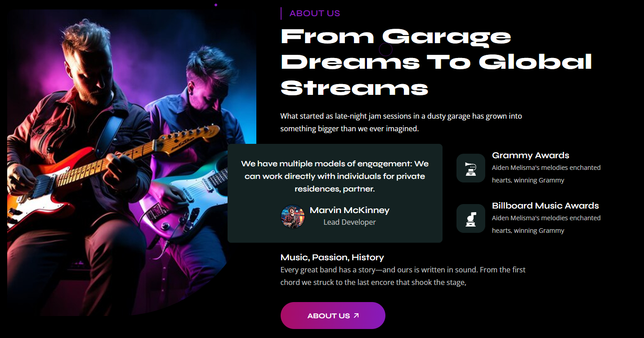The height and width of the screenshot is (338, 644).
Task: Click the From Garage Dreams headline
Action: point(436,62)
